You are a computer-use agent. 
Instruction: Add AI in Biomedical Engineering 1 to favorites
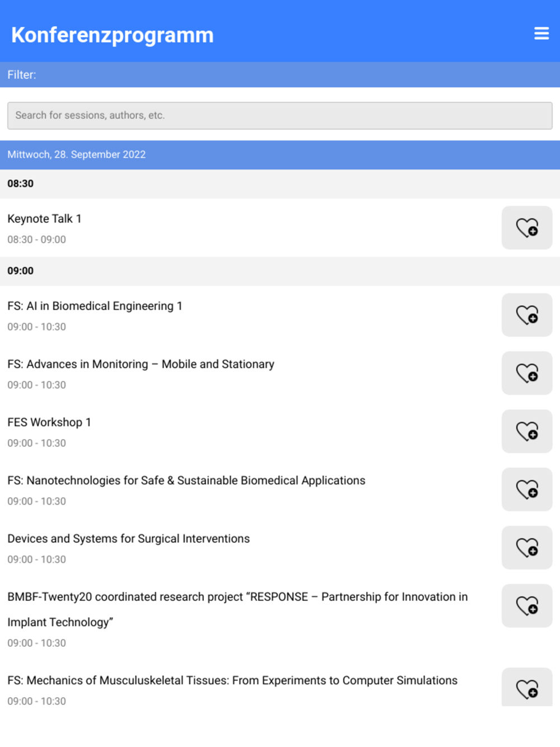coord(526,315)
